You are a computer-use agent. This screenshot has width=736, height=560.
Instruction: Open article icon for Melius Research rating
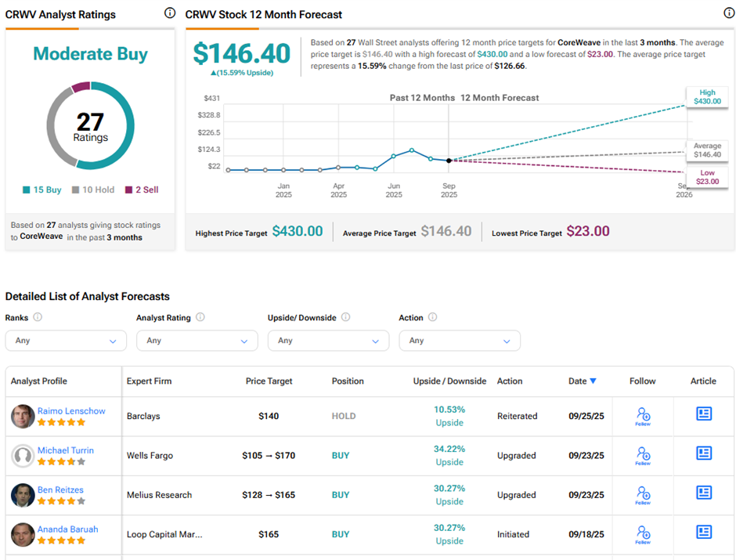pos(703,493)
